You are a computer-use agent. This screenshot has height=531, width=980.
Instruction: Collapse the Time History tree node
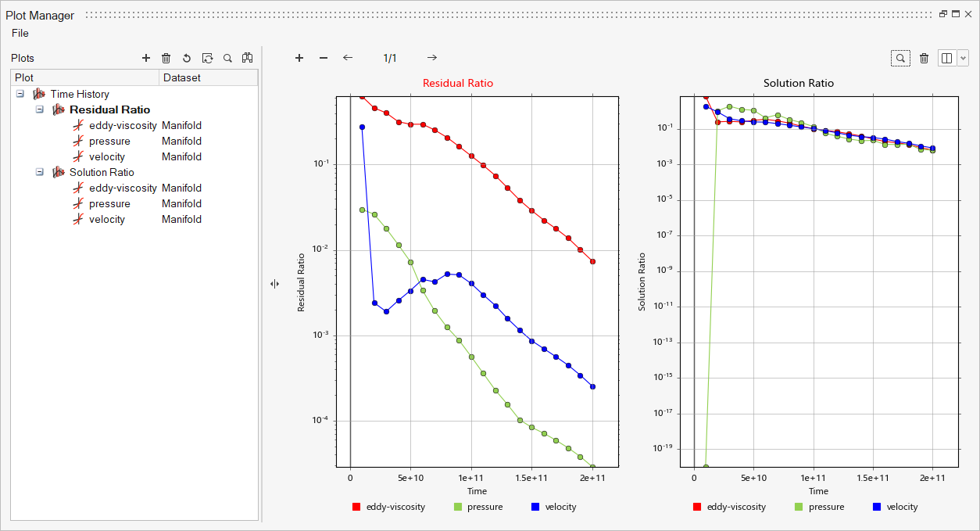point(20,94)
